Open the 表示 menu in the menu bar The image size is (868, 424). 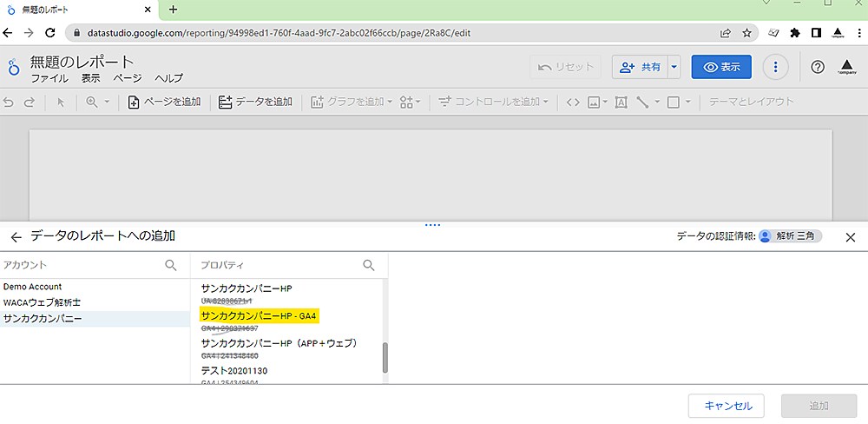[x=91, y=78]
